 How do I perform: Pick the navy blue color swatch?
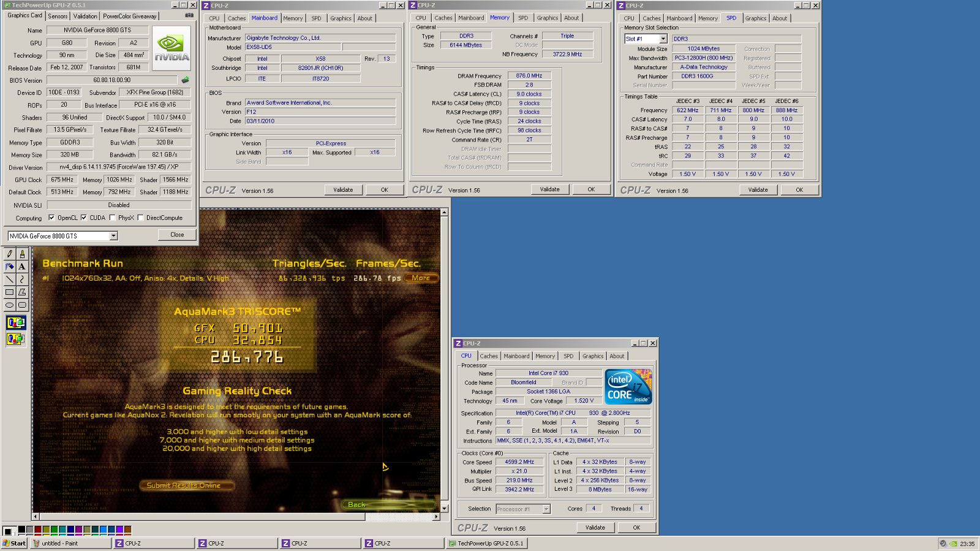coord(70,528)
